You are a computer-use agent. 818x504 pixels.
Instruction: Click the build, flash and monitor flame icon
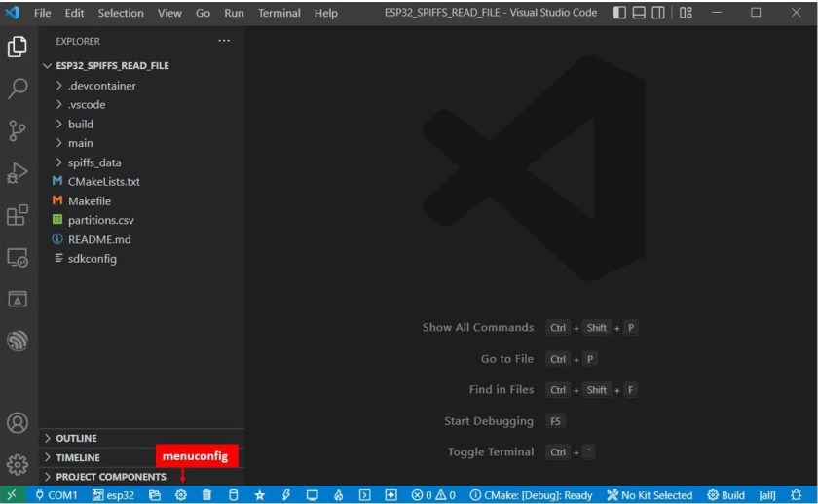(x=338, y=495)
